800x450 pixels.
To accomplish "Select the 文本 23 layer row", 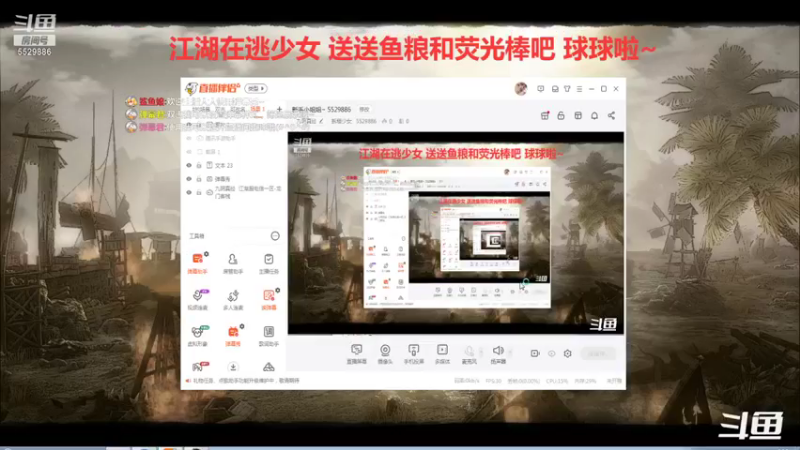I will click(234, 165).
